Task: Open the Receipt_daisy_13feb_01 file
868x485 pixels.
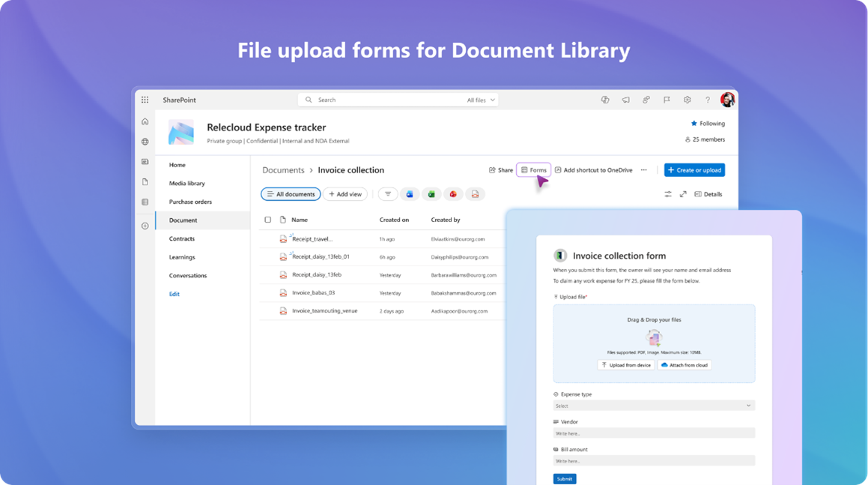Action: (321, 256)
